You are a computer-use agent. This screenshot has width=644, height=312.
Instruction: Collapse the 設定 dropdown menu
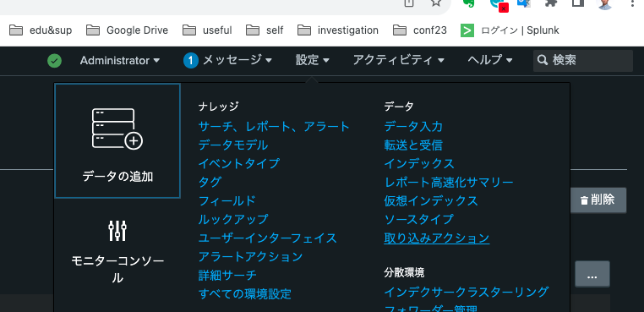click(x=313, y=61)
